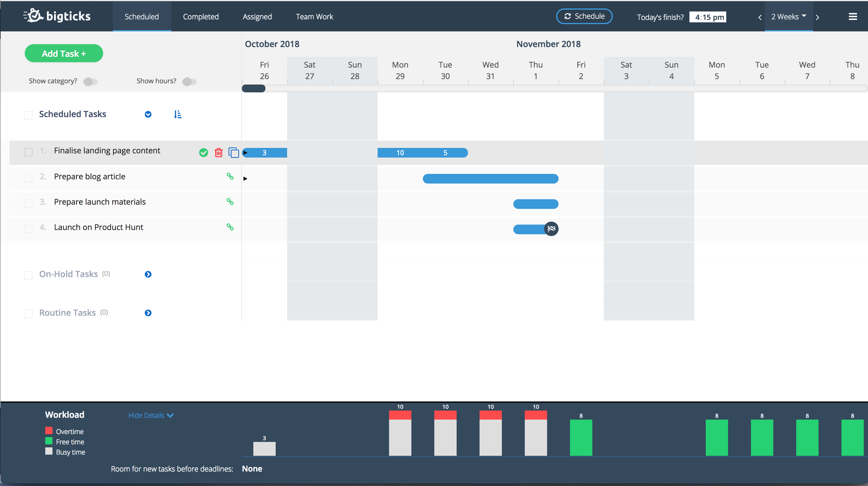This screenshot has height=486, width=868.
Task: Expand the On-Hold Tasks section
Action: coord(148,274)
